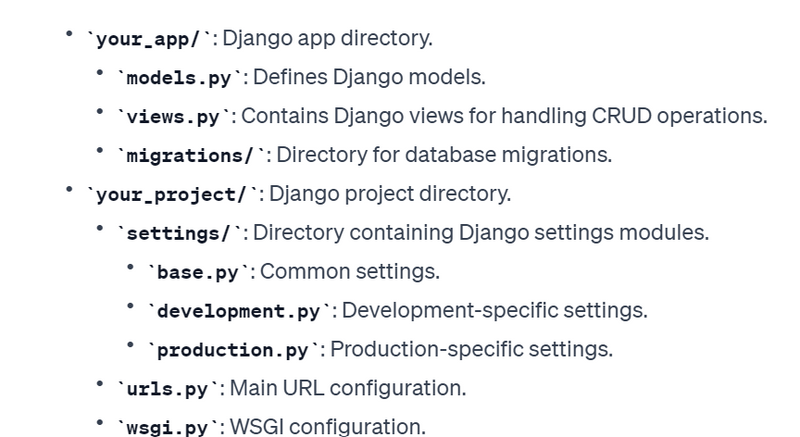Select the models.py inline code text
The width and height of the screenshot is (800, 437).
180,78
